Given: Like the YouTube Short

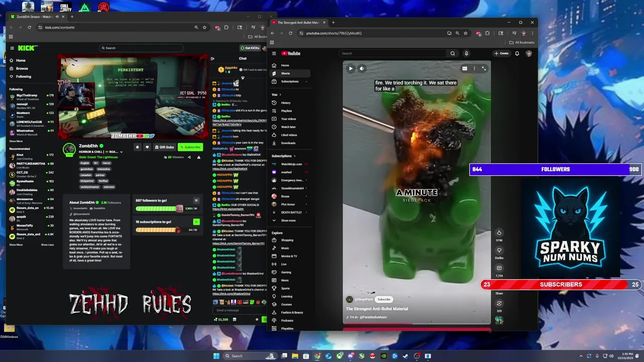Looking at the screenshot, I should pyautogui.click(x=499, y=233).
